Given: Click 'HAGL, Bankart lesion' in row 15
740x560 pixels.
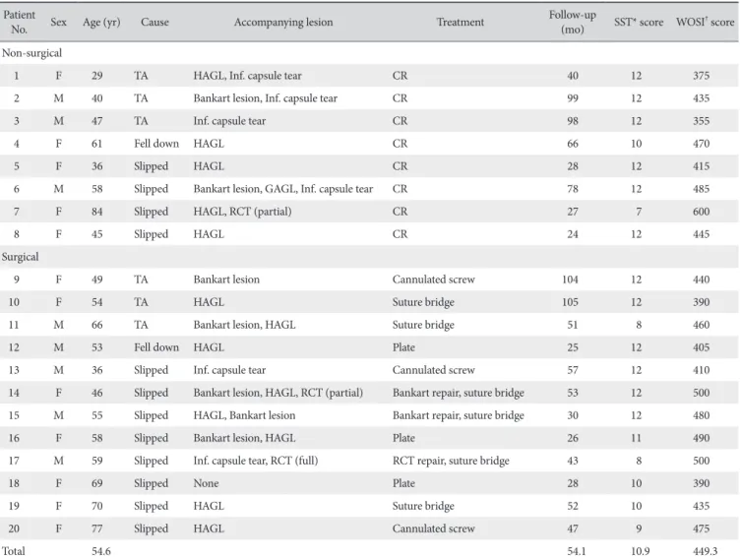Looking at the screenshot, I should 244,415.
